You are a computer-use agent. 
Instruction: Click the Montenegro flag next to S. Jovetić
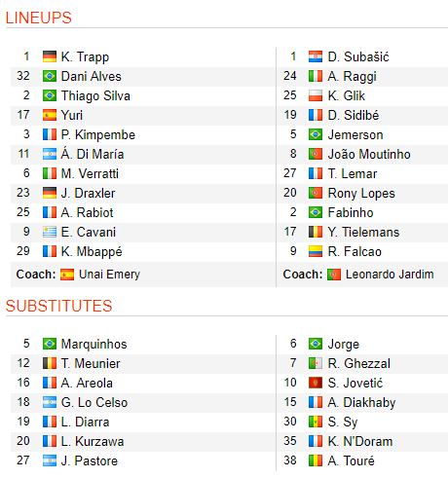[316, 383]
